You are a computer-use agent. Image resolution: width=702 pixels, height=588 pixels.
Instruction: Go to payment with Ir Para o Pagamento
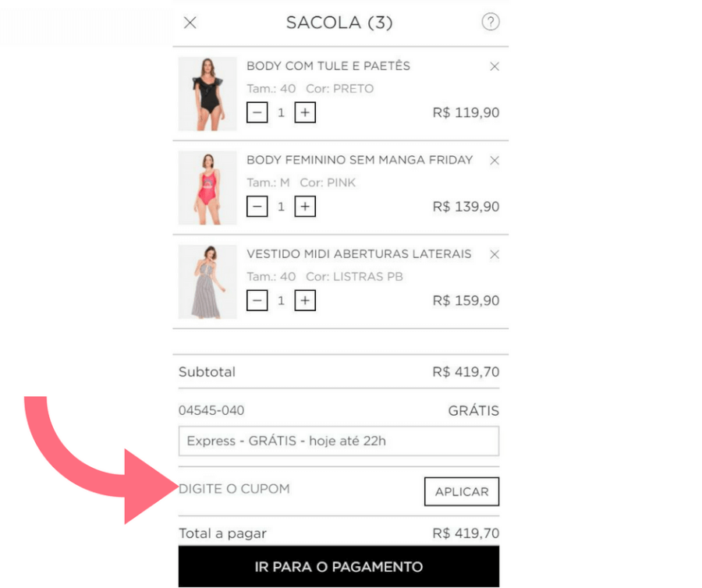339,567
